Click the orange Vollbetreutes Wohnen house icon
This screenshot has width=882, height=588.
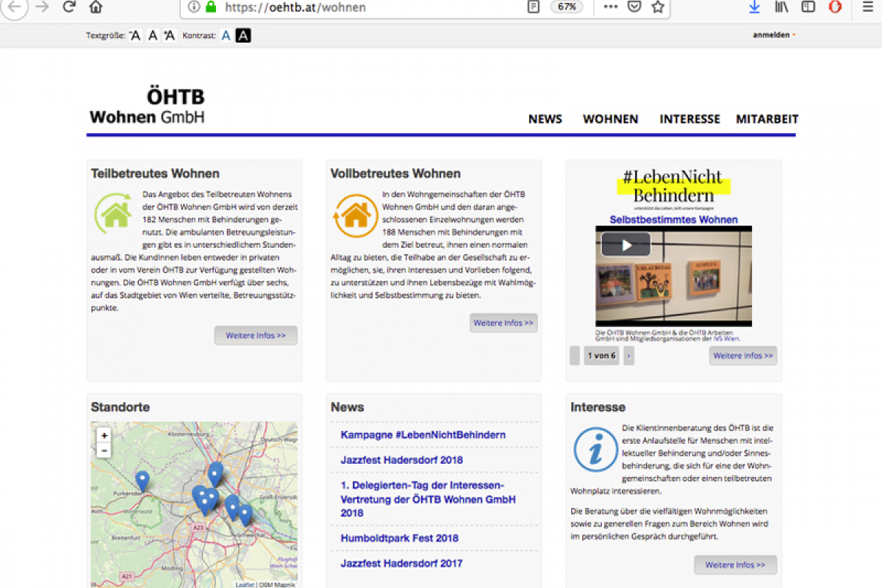point(355,215)
